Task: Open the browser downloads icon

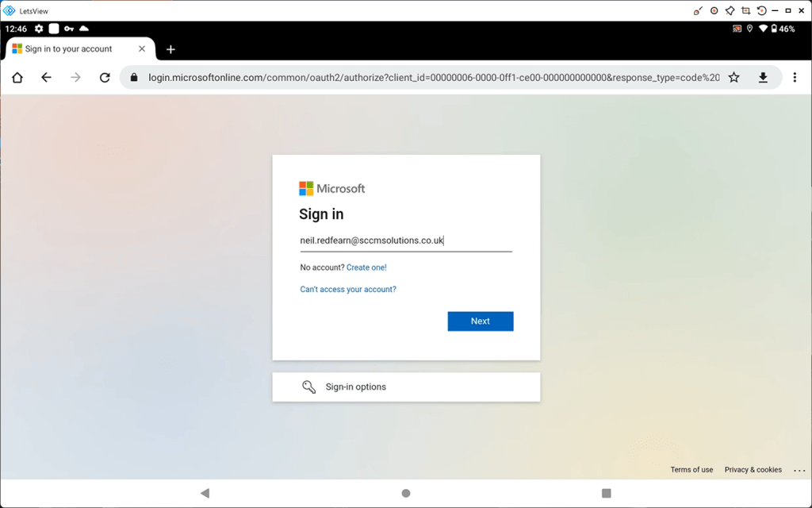Action: tap(763, 78)
